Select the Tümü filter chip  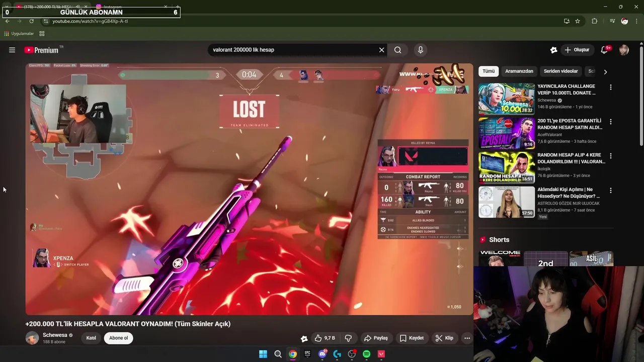pyautogui.click(x=489, y=71)
